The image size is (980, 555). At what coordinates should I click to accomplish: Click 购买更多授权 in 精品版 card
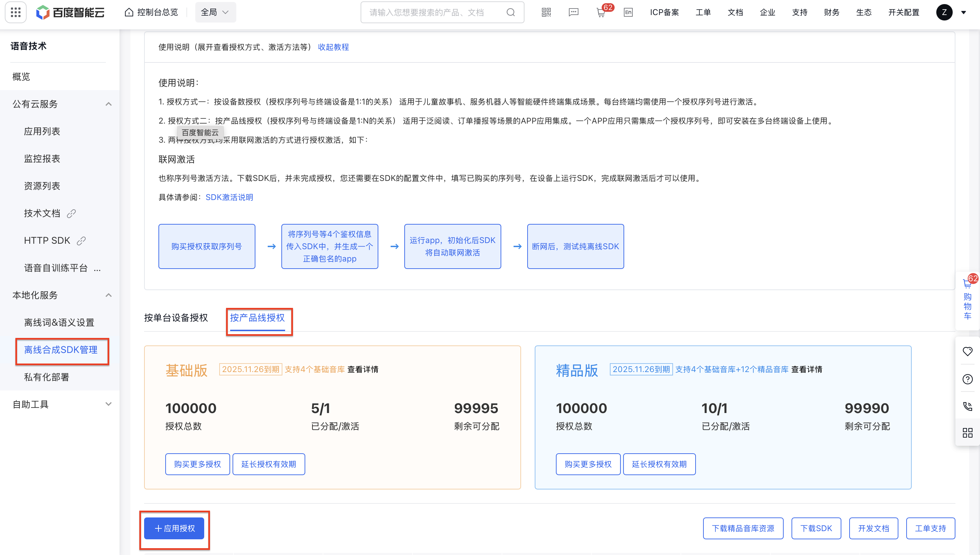[x=588, y=464]
